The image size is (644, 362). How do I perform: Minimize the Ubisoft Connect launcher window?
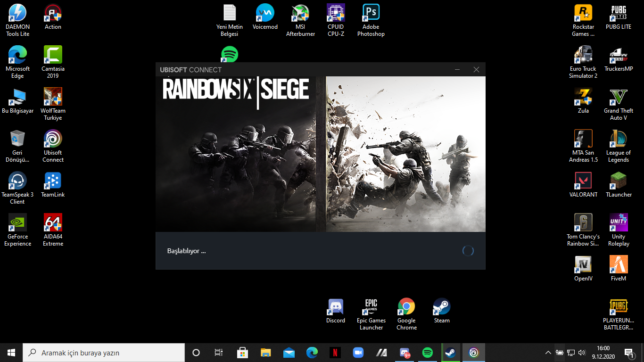tap(457, 70)
